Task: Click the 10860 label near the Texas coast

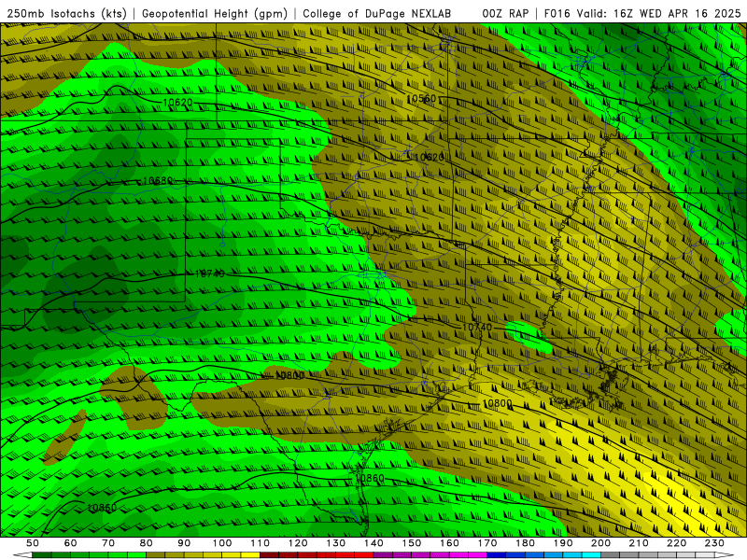Action: pos(370,478)
